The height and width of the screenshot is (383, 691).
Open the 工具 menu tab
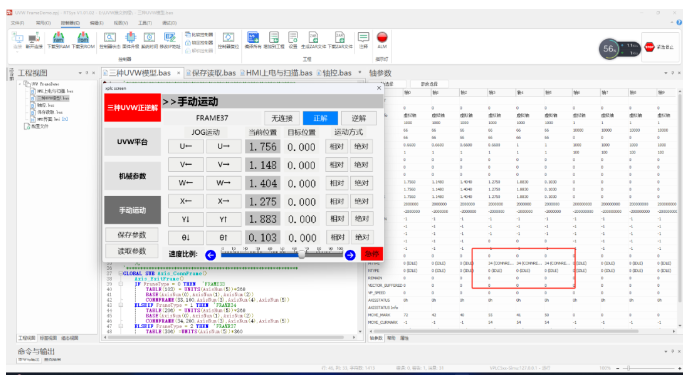click(145, 23)
